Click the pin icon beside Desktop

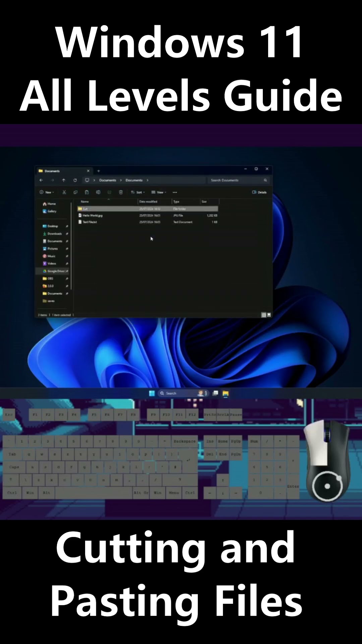pyautogui.click(x=67, y=226)
